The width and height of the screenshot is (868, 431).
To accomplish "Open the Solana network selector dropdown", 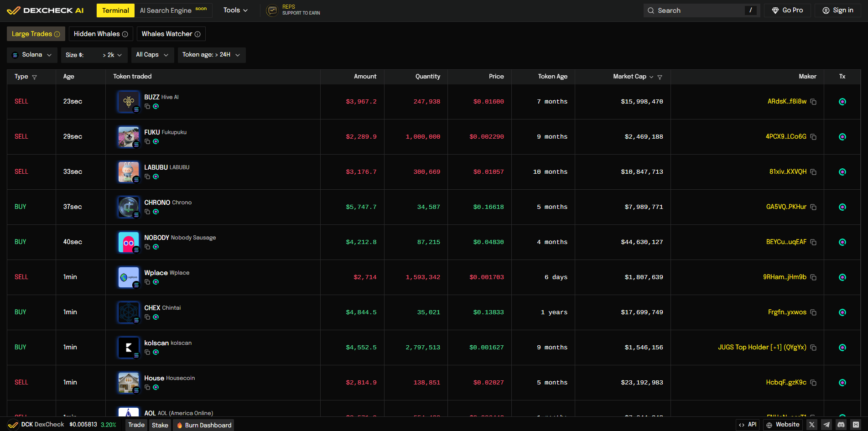I will 31,55.
